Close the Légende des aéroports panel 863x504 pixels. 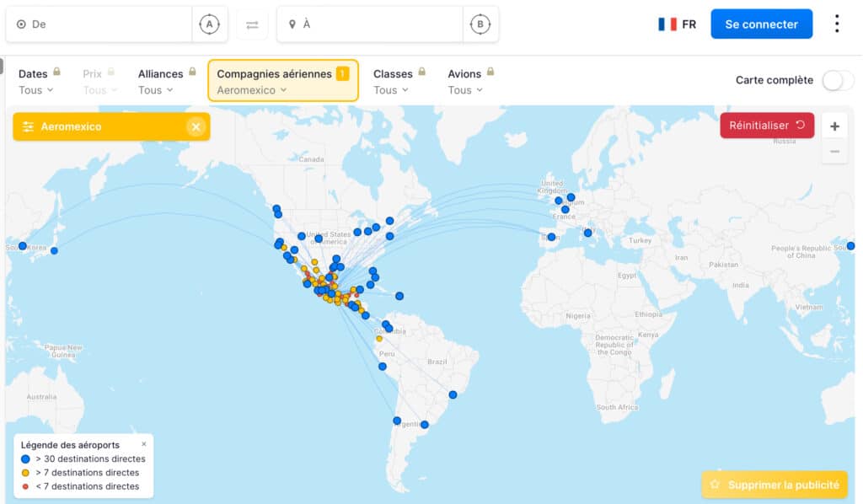tap(144, 444)
